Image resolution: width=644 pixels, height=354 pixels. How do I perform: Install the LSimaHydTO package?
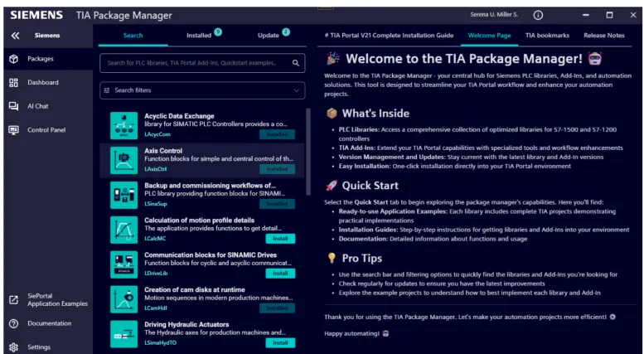tap(280, 343)
